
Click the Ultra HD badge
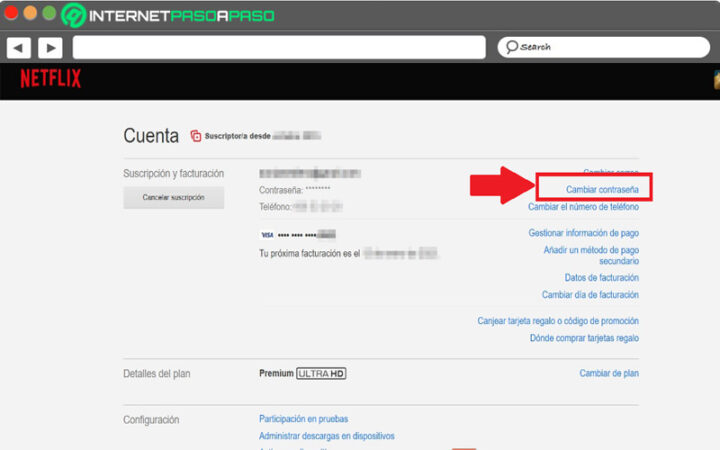[321, 373]
